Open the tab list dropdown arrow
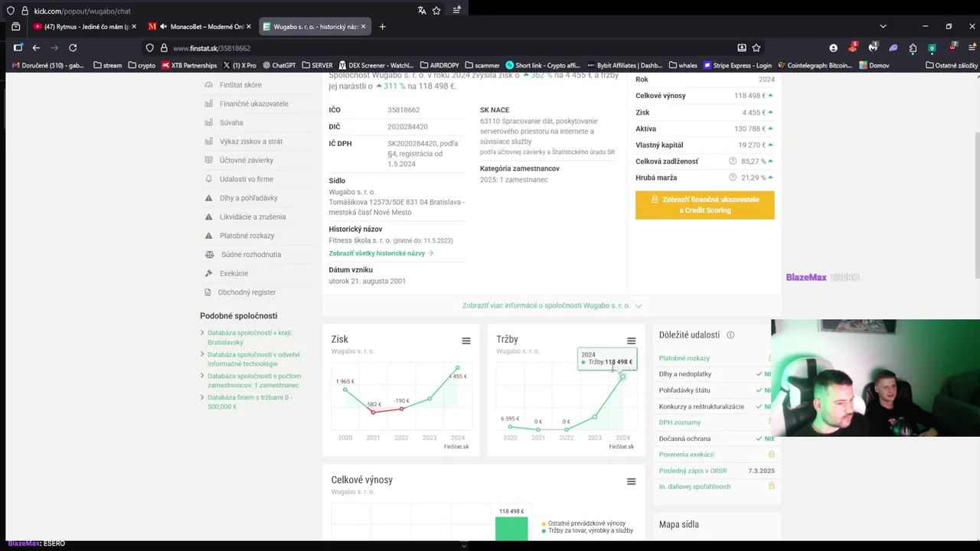980x551 pixels. tap(883, 27)
